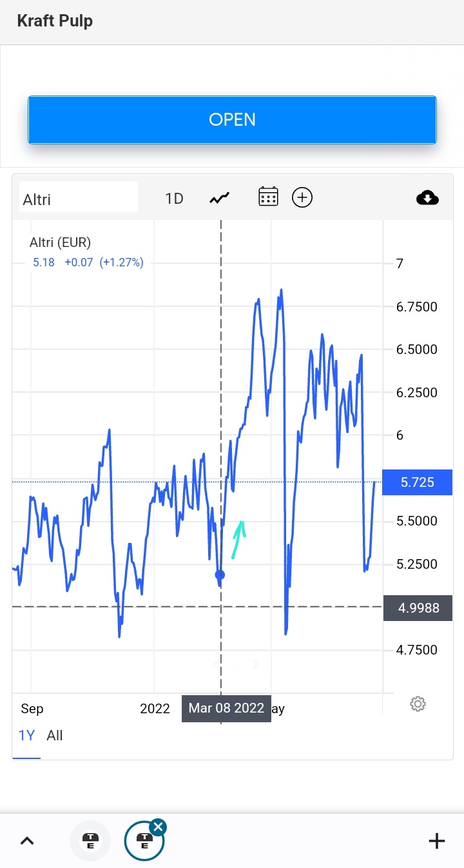Close the active tab with X badge

(x=158, y=827)
